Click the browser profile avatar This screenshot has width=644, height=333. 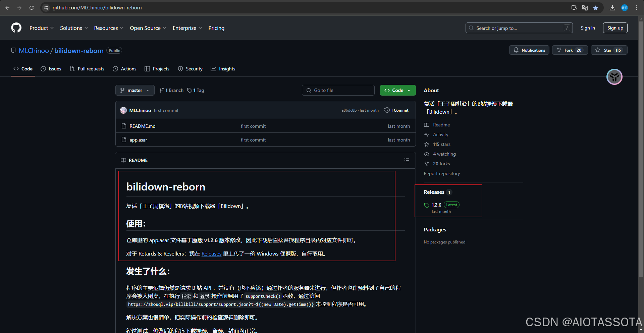[625, 8]
